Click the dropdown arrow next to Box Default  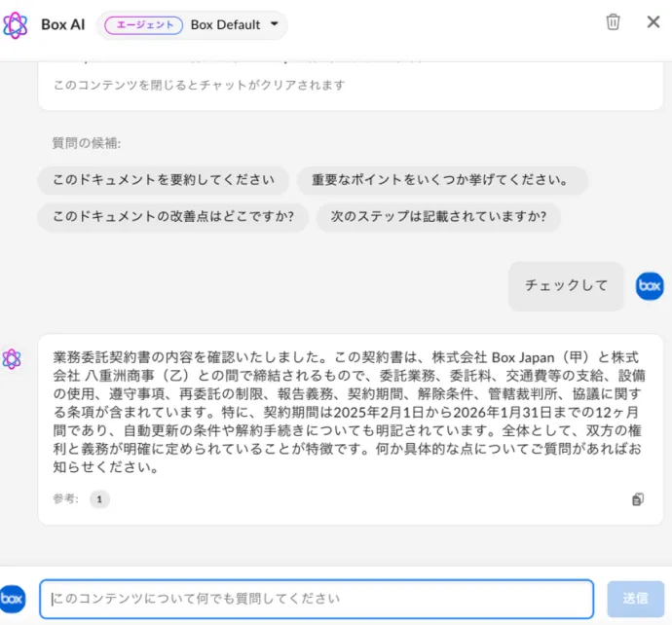(274, 24)
